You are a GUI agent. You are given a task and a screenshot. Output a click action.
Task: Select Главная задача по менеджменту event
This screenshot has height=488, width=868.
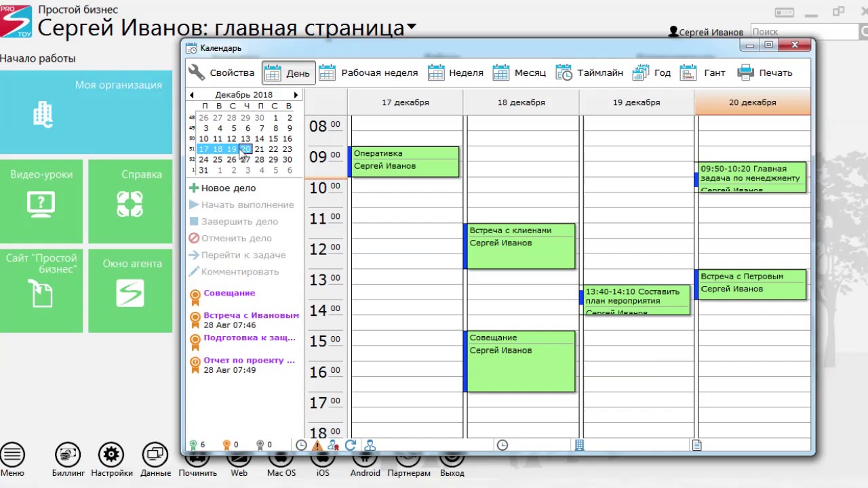point(751,177)
